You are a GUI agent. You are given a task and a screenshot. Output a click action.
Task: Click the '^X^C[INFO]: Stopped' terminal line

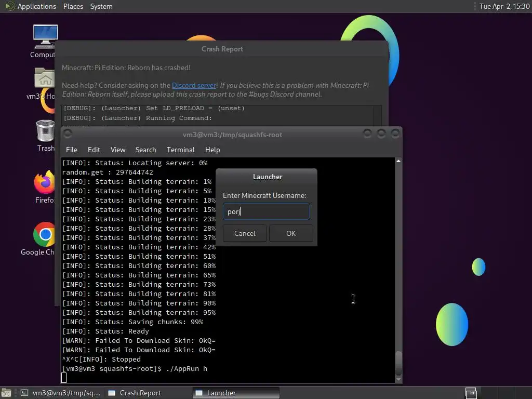(101, 360)
